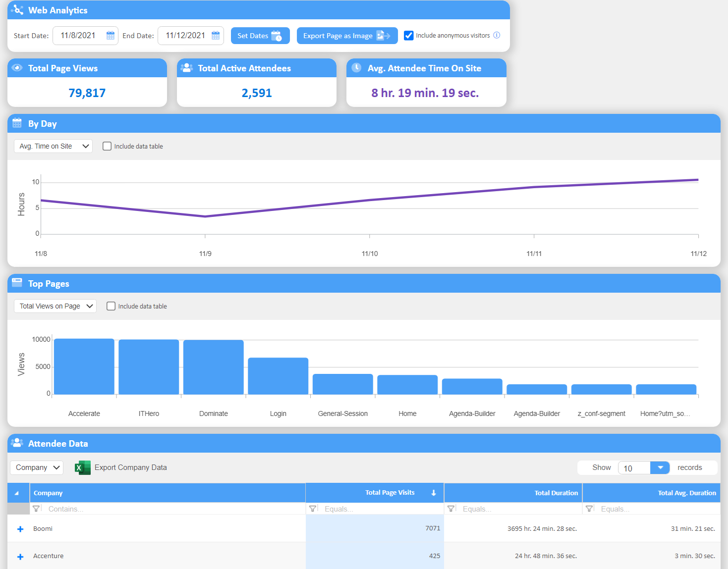Open the Total Views on Page dropdown
The image size is (728, 569).
[x=55, y=306]
